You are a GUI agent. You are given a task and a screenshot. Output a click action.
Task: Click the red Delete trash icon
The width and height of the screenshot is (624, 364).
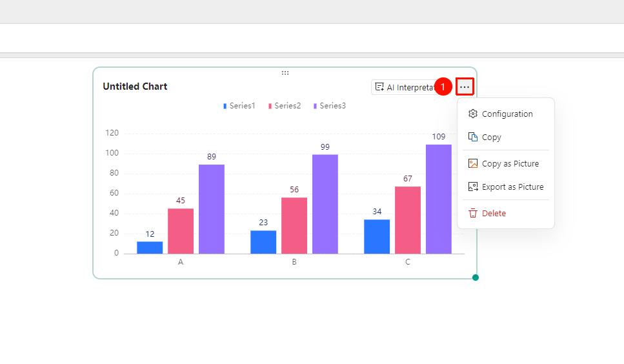(473, 213)
